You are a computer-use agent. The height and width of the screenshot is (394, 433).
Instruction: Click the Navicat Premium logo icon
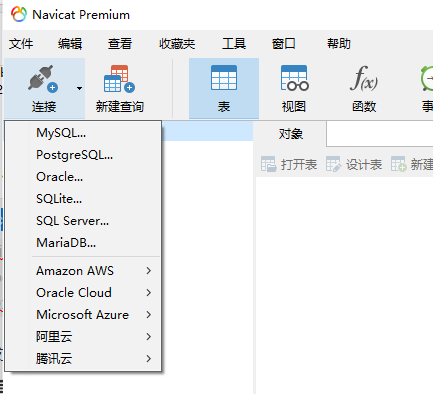pyautogui.click(x=18, y=15)
